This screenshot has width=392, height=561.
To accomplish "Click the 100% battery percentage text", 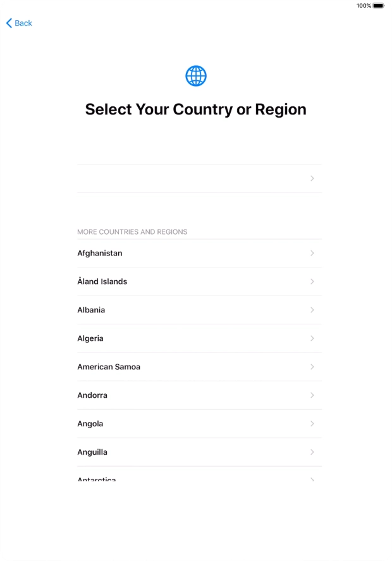I will pos(364,4).
